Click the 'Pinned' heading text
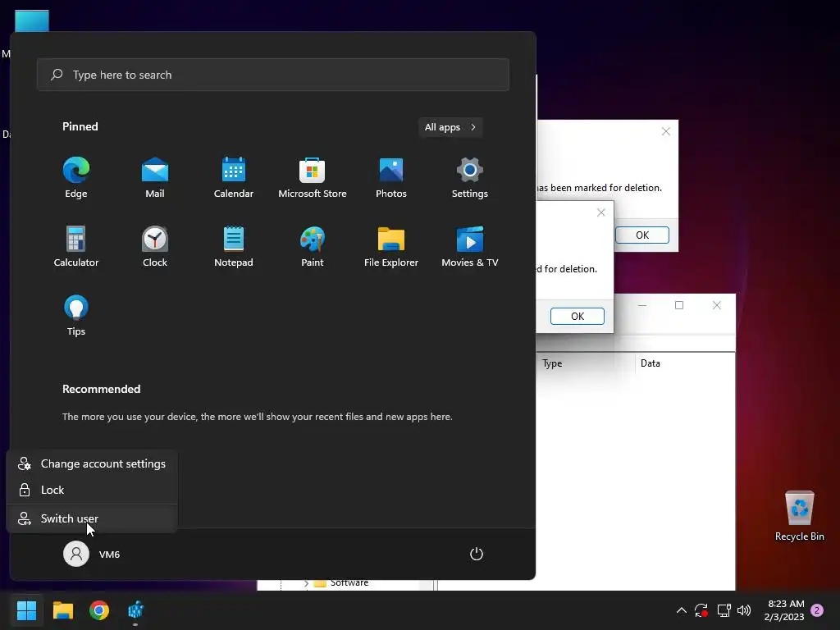Viewport: 840px width, 630px height. 80,126
